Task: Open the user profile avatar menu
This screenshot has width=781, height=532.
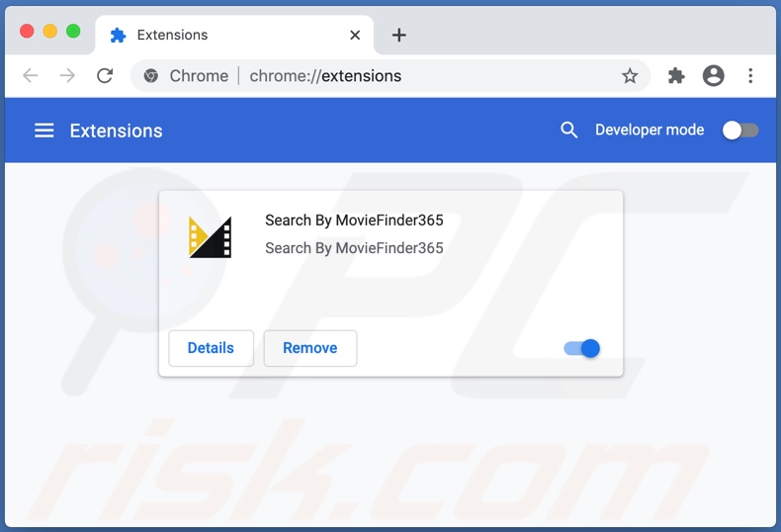Action: [713, 76]
